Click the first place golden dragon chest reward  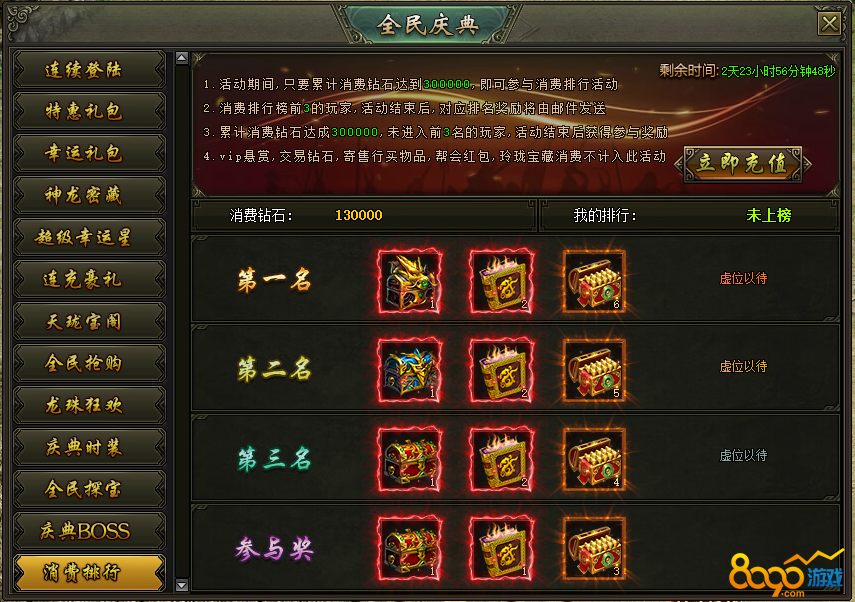coord(410,281)
